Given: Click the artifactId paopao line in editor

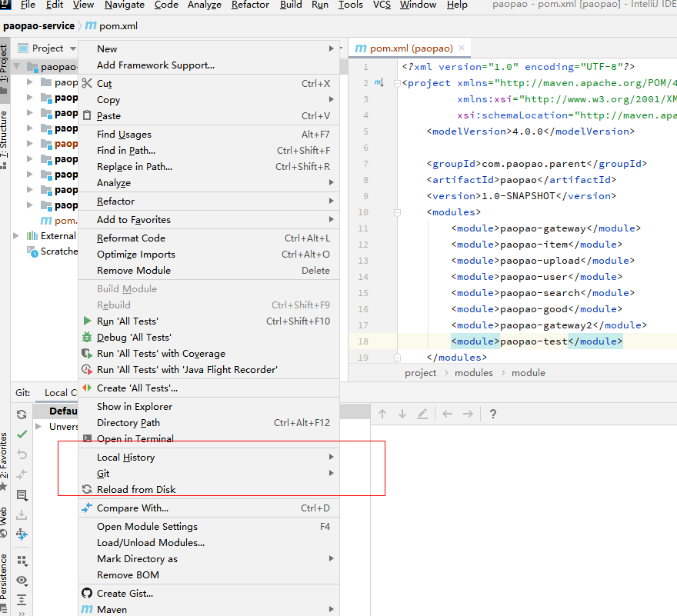Looking at the screenshot, I should coord(521,180).
